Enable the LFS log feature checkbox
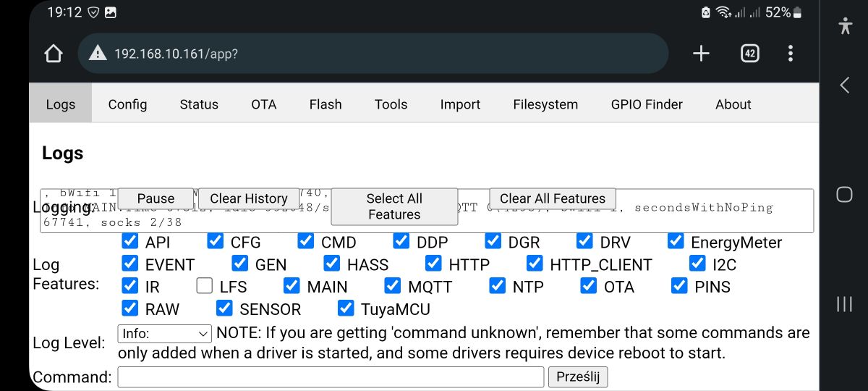 point(204,286)
